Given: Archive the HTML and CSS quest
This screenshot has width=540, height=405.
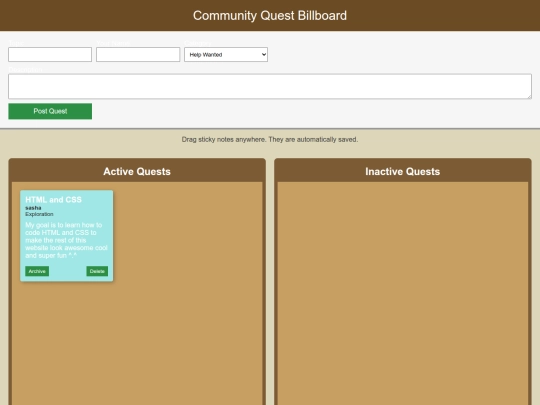Looking at the screenshot, I should 37,271.
